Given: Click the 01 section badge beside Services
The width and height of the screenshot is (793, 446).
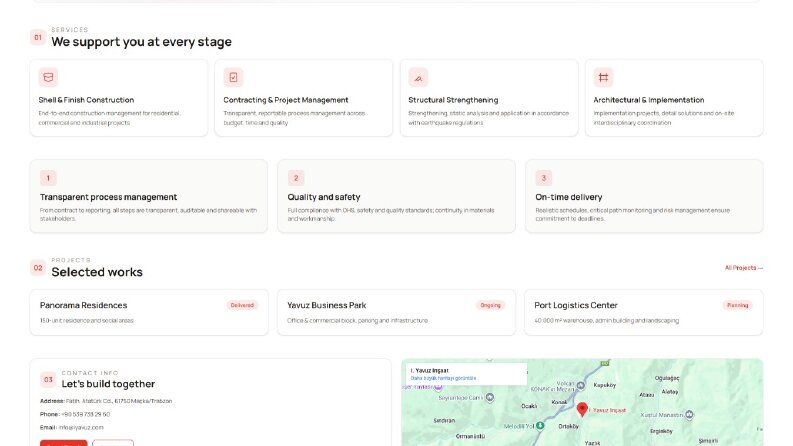Looking at the screenshot, I should coord(38,37).
